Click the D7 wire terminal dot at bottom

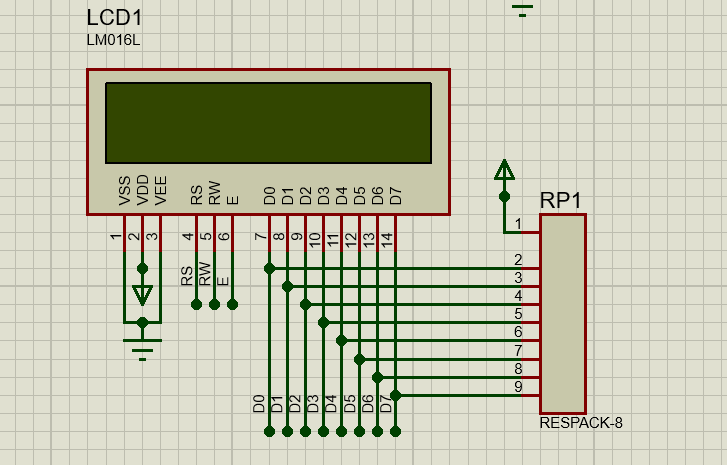click(396, 431)
